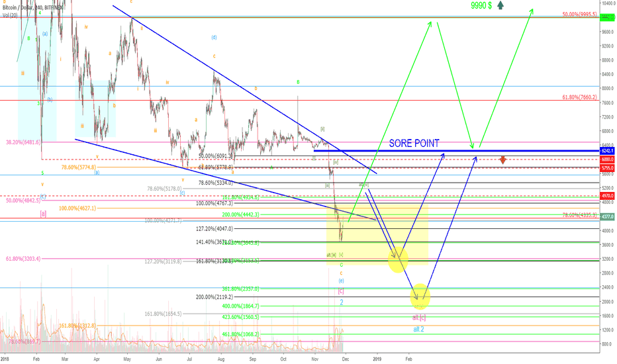Click the 5200.0 price axis value
Viewport: 617px width, 364px height.
[x=608, y=188]
